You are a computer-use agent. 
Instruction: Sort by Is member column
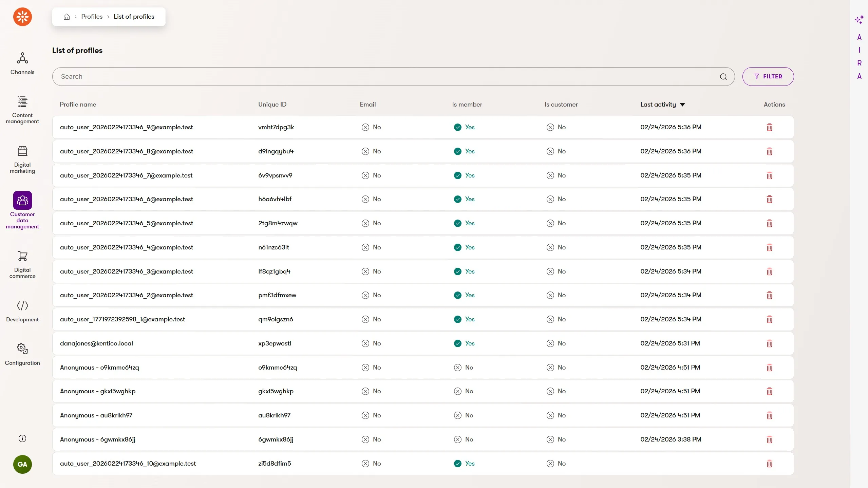point(467,105)
